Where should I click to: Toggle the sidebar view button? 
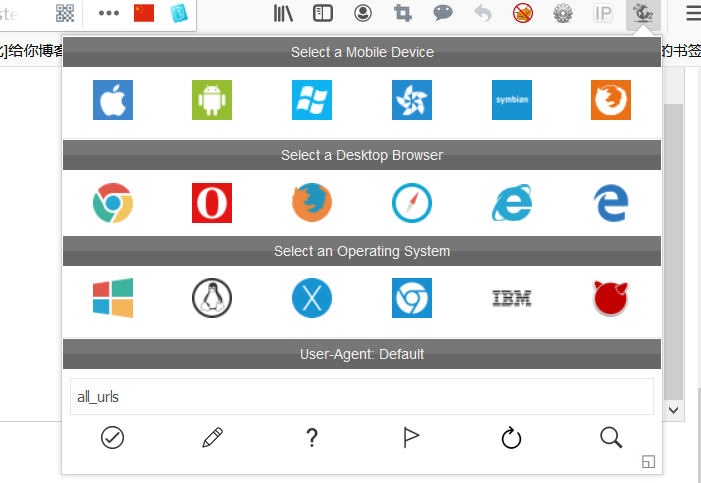click(x=323, y=13)
